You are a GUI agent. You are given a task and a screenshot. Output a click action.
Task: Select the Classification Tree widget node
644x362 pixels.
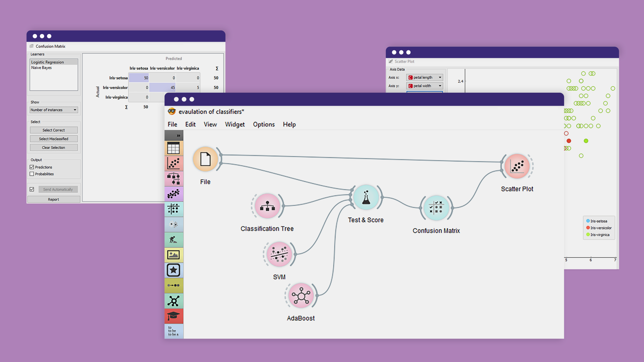click(267, 206)
